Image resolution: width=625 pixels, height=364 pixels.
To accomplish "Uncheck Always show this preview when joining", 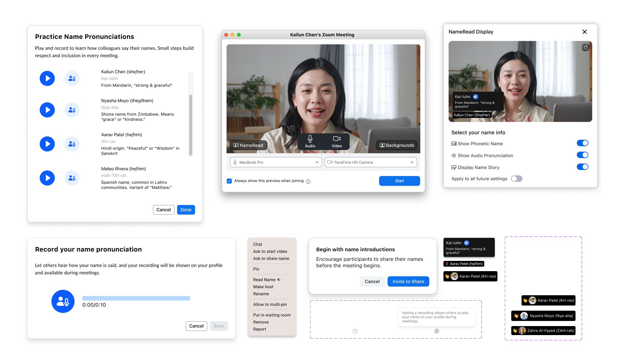I will click(x=229, y=181).
